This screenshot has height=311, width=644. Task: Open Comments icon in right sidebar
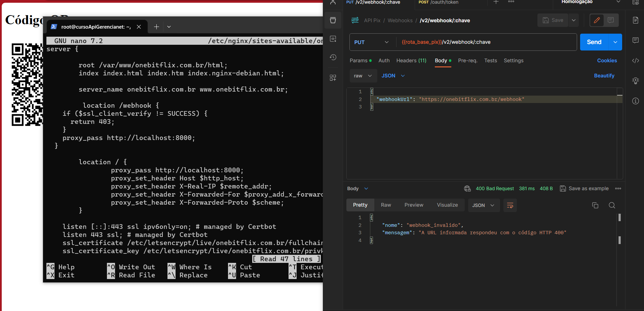635,40
